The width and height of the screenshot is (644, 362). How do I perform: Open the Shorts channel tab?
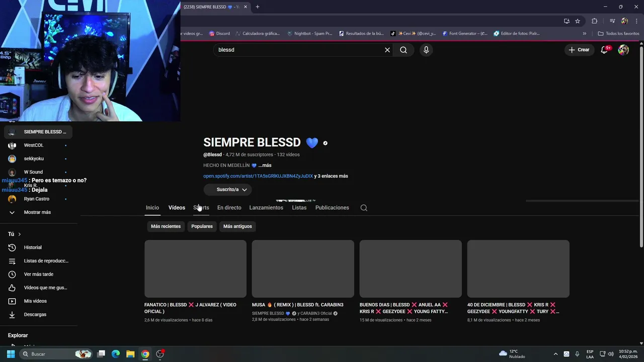point(201,208)
